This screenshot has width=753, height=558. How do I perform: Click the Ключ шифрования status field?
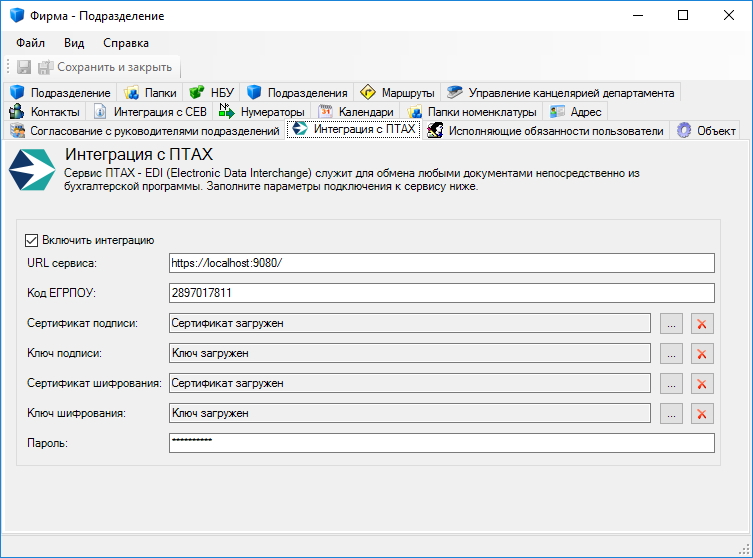[410, 413]
